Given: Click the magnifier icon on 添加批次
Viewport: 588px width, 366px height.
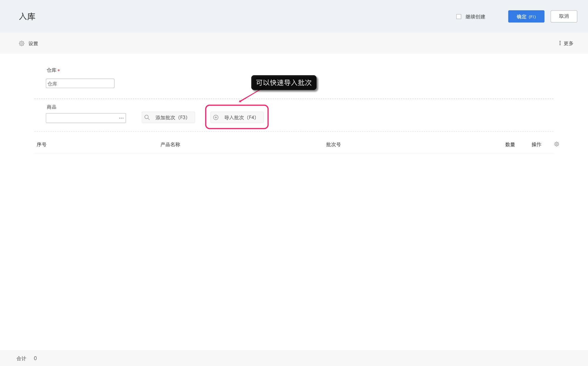Looking at the screenshot, I should click(x=147, y=117).
